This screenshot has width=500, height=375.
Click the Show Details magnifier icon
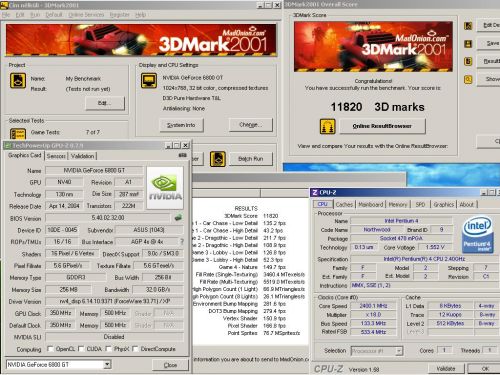point(468,80)
